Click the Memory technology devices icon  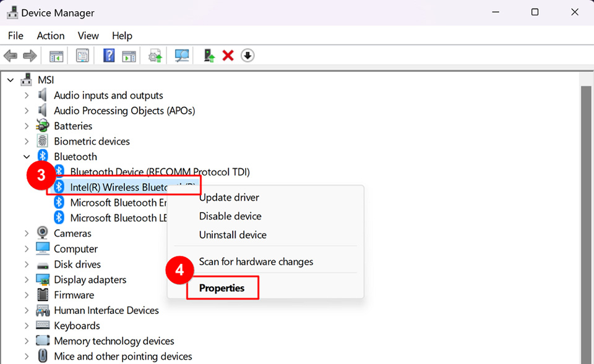(x=43, y=341)
